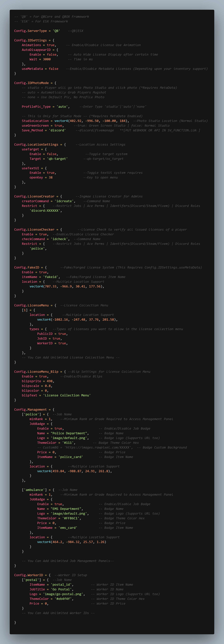Viewport: 224px width, 644px height.
Task: Click the "Wait = 3000" value
Action: 40,59
